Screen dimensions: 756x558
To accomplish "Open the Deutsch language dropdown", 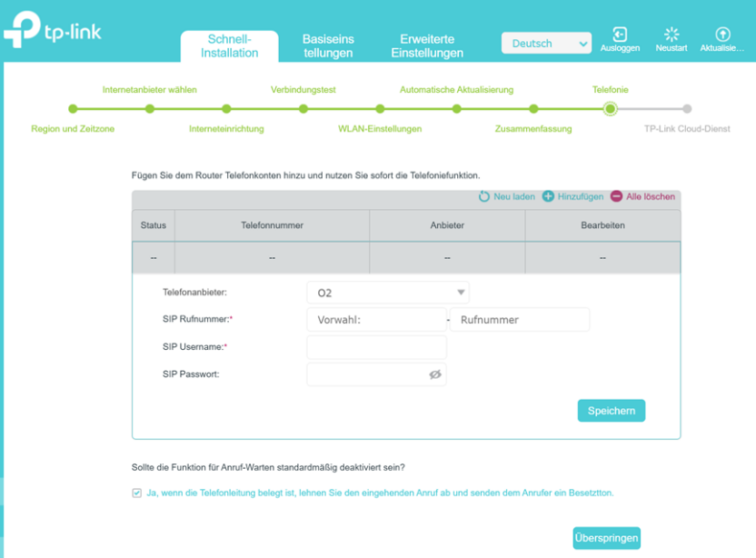I will coord(546,44).
